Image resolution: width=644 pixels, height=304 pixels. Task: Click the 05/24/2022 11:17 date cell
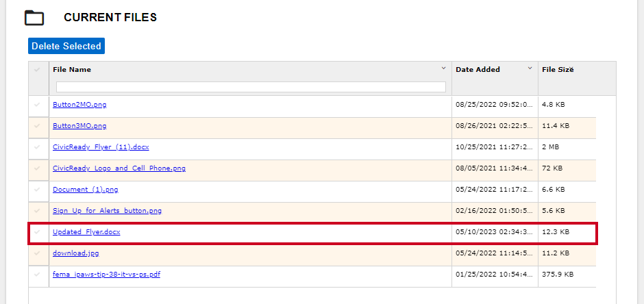(494, 190)
